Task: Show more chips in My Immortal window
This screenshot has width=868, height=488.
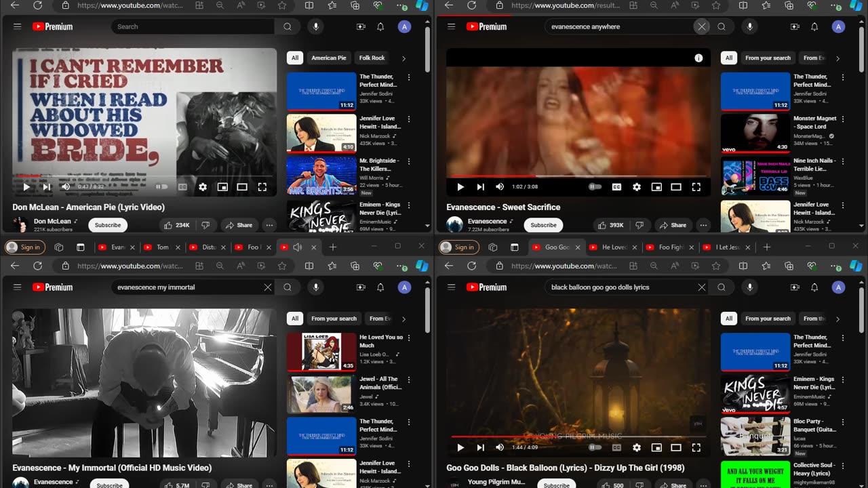Action: pyautogui.click(x=403, y=319)
